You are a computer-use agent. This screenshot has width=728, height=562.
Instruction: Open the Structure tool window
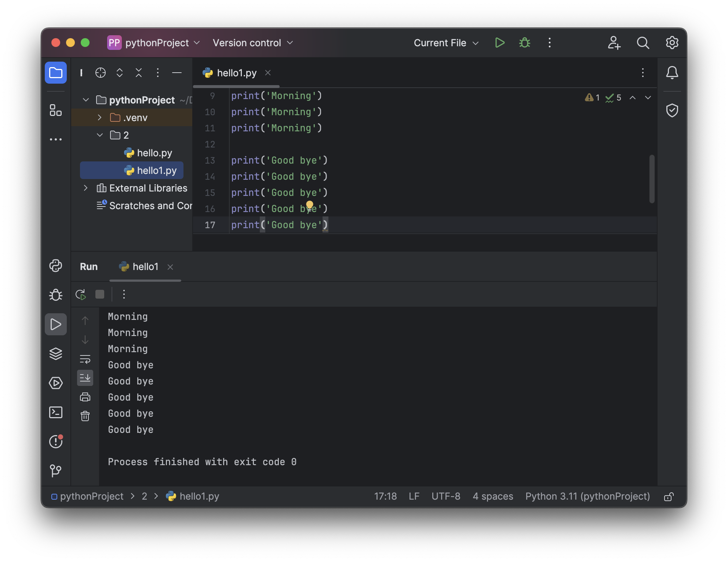coord(56,110)
